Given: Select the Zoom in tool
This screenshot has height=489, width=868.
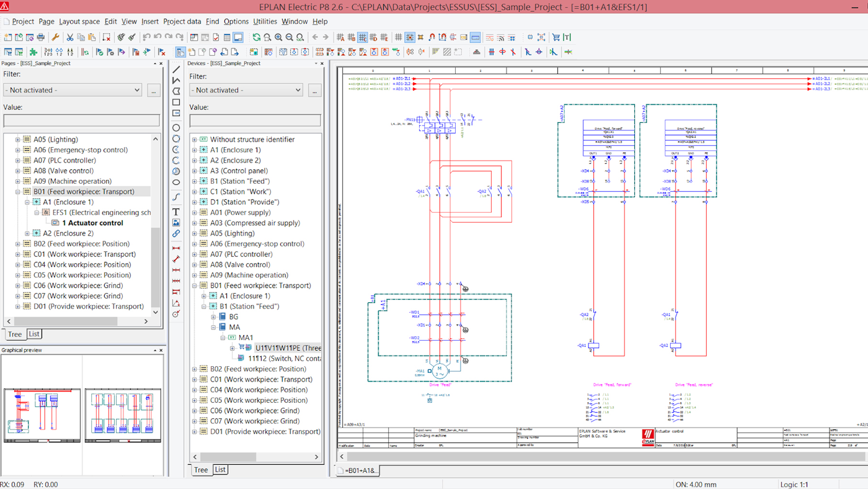Looking at the screenshot, I should coord(278,37).
